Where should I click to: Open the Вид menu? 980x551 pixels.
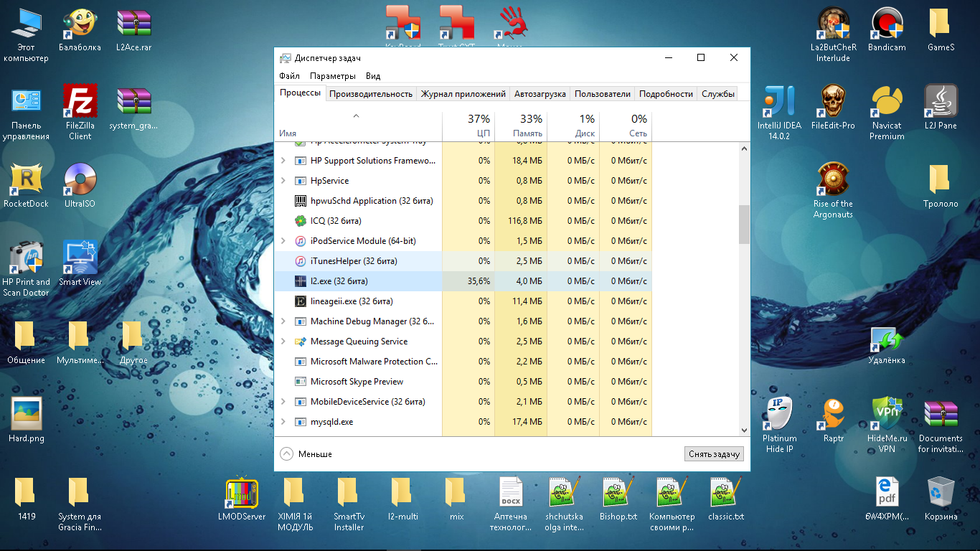pyautogui.click(x=373, y=76)
